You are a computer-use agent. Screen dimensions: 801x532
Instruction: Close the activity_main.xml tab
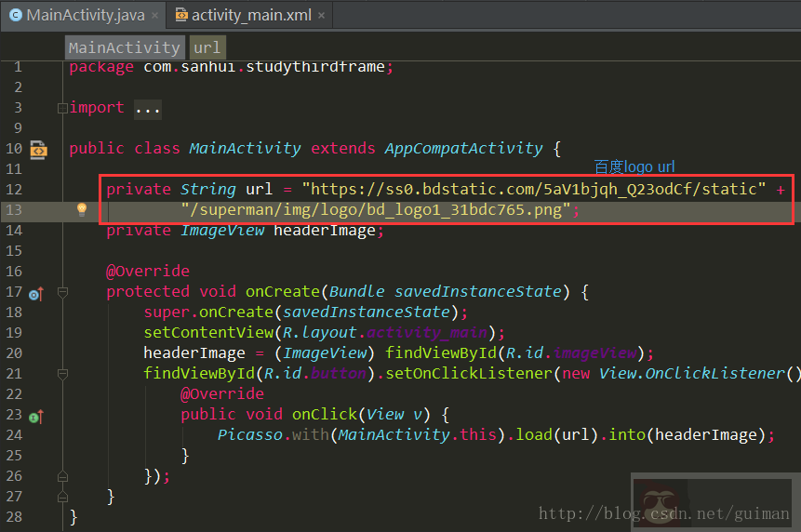click(322, 16)
